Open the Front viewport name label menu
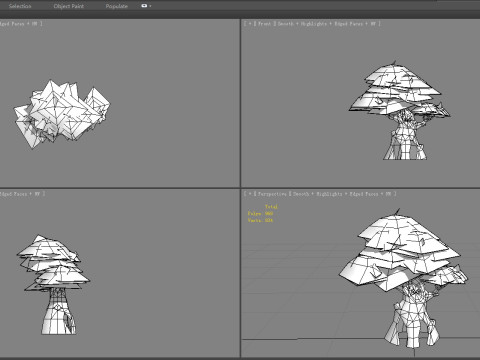Viewport: 480px width, 360px height. pos(264,24)
